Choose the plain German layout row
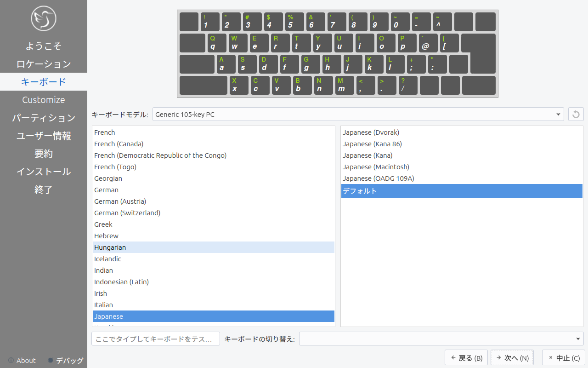The width and height of the screenshot is (588, 368). (214, 190)
